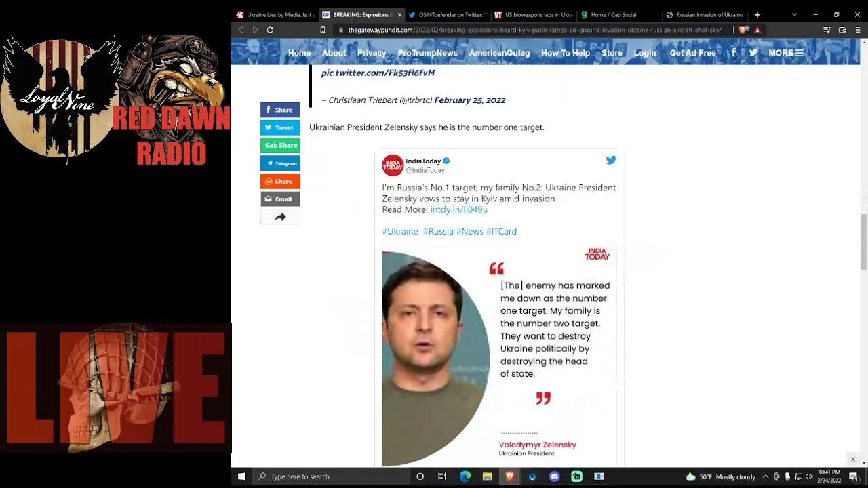Share article by Email button
The image size is (868, 488).
coord(280,199)
